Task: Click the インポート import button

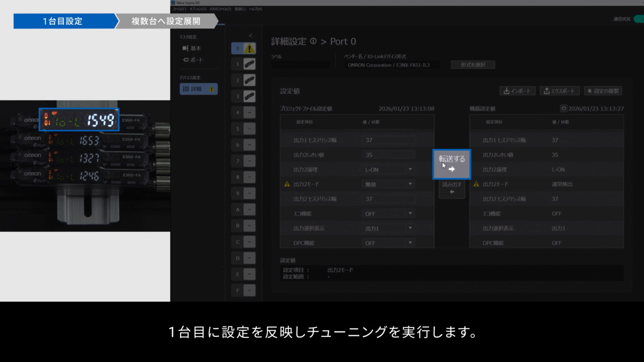Action: [517, 91]
